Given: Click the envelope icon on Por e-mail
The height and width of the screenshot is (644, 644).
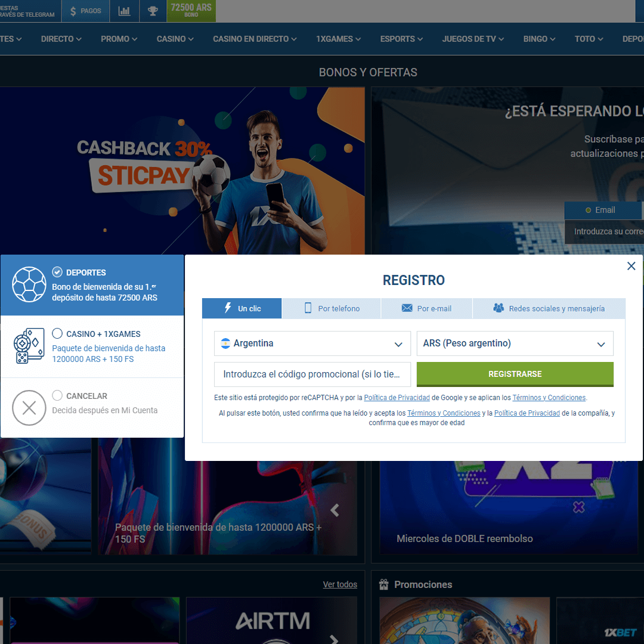Looking at the screenshot, I should click(x=407, y=308).
